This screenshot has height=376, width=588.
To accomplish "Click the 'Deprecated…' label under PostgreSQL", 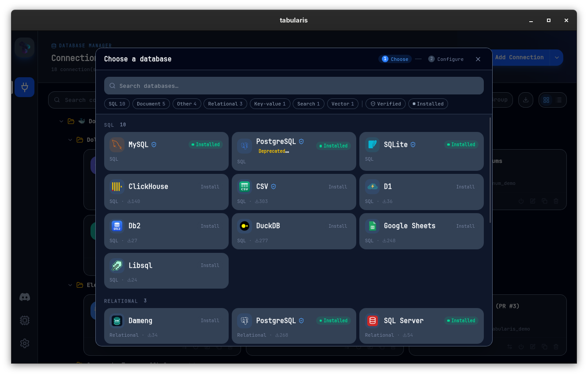I will 274,151.
